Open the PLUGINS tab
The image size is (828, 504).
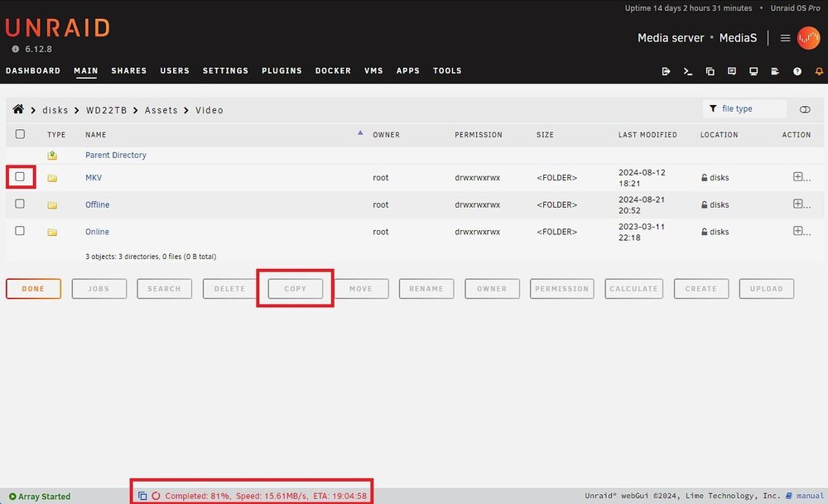click(282, 70)
